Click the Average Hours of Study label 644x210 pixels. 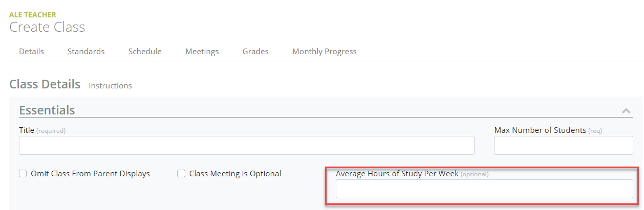click(397, 174)
